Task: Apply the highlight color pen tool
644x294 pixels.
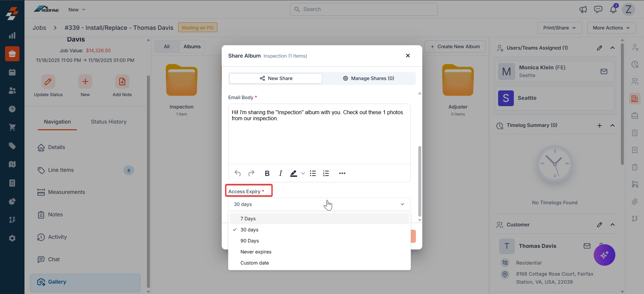Action: 293,173
